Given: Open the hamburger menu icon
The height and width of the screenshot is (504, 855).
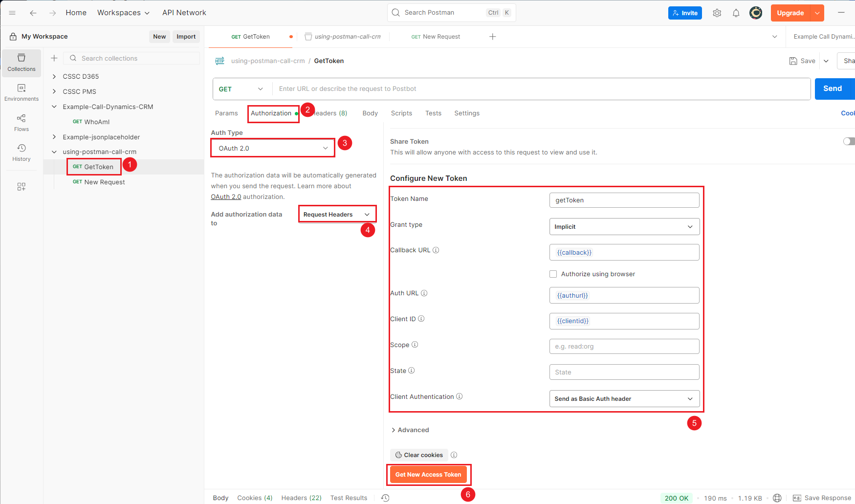Looking at the screenshot, I should point(12,13).
